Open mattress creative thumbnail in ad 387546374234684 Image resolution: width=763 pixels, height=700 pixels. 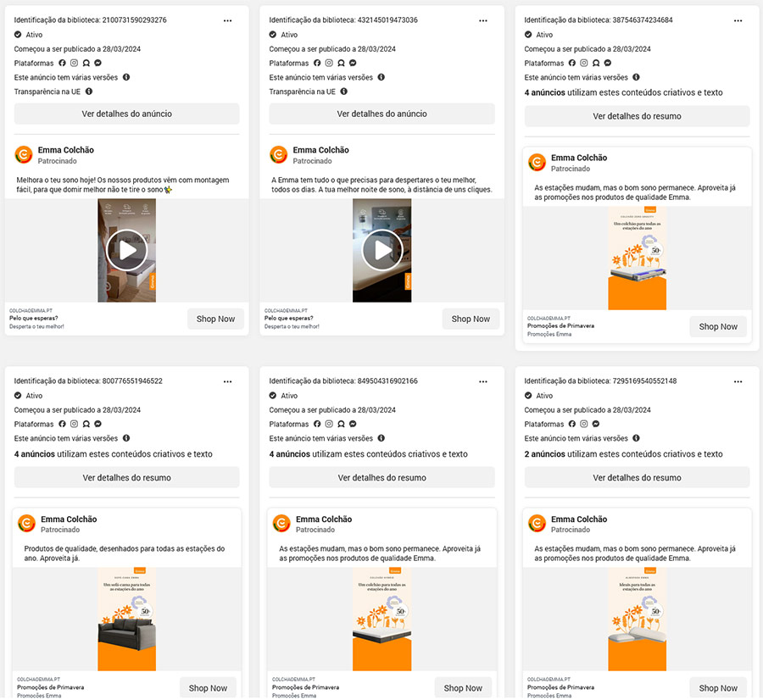click(637, 258)
